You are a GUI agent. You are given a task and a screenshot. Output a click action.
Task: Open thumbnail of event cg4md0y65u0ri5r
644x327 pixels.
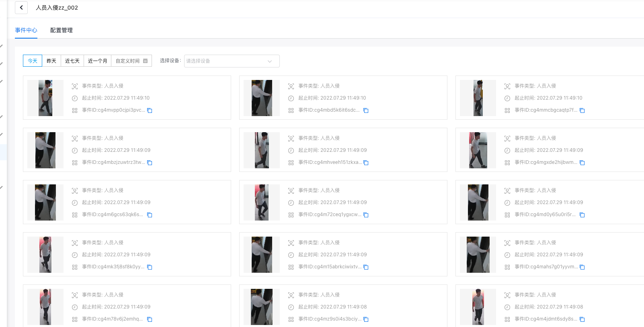tap(478, 202)
